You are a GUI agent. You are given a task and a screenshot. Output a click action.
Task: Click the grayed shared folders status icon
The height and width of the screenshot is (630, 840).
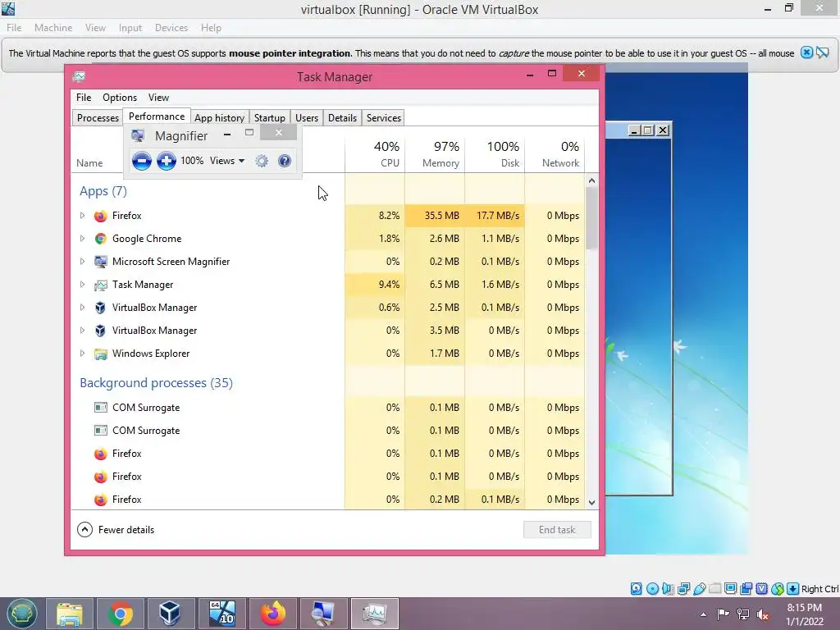(x=715, y=589)
